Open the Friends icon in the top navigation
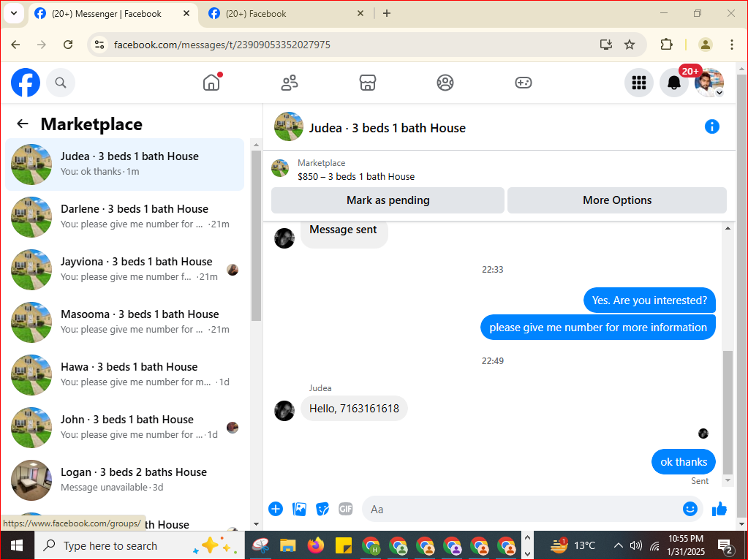 click(x=289, y=83)
